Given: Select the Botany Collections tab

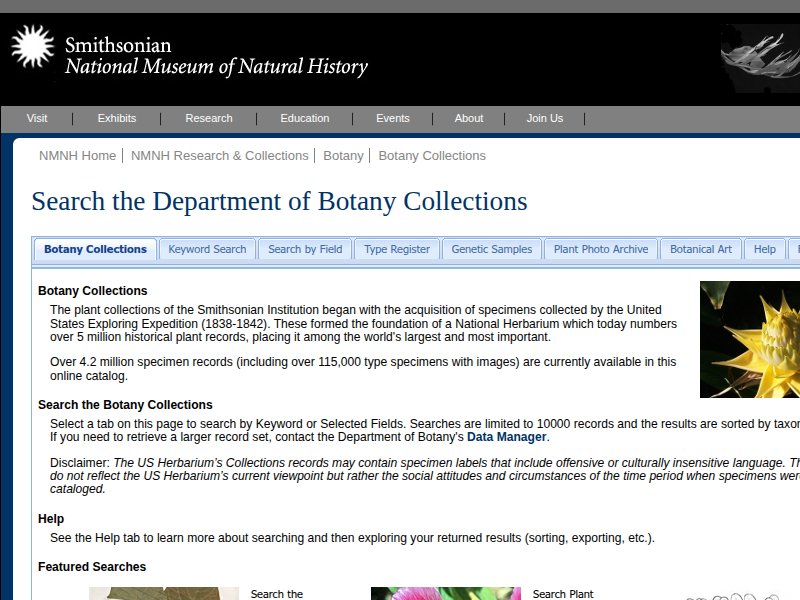Looking at the screenshot, I should point(94,249).
